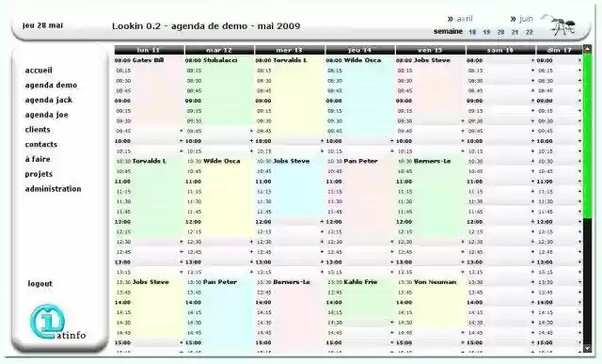
Task: Add appointment at ven 15 14:45 plus
Action: (463, 333)
